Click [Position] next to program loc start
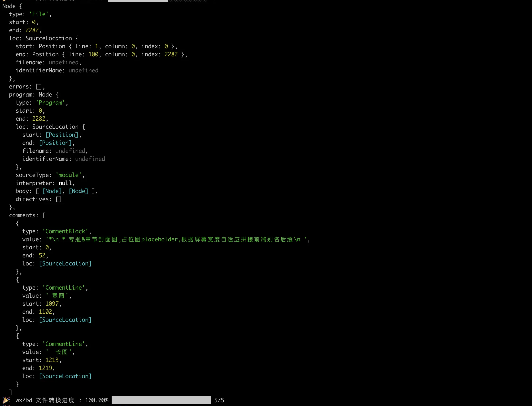Image resolution: width=532 pixels, height=406 pixels. click(x=62, y=135)
